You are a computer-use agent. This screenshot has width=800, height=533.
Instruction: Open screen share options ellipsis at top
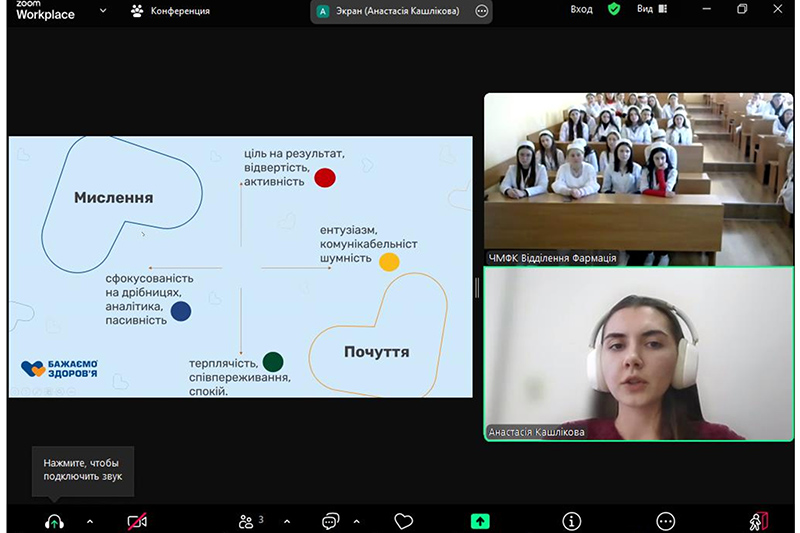point(482,11)
